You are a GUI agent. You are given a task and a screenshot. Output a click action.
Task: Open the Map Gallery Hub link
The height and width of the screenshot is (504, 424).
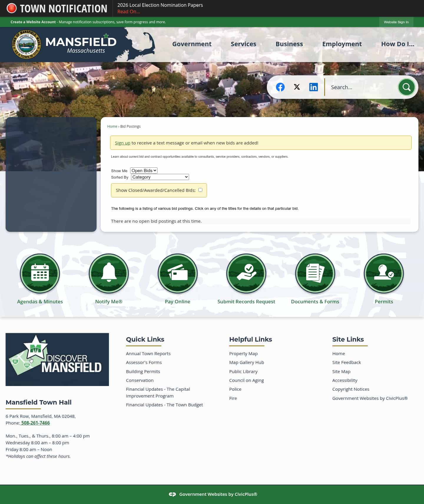tap(246, 362)
